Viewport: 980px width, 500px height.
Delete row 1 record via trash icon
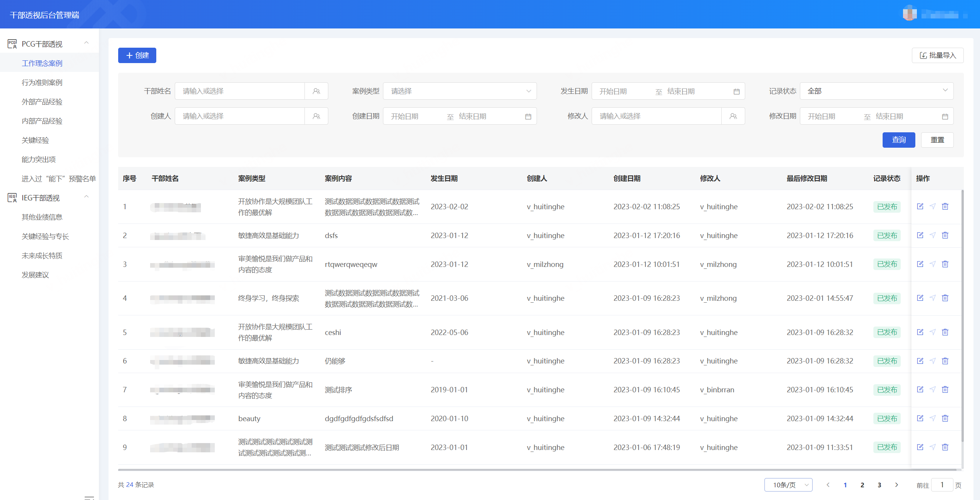tap(945, 207)
